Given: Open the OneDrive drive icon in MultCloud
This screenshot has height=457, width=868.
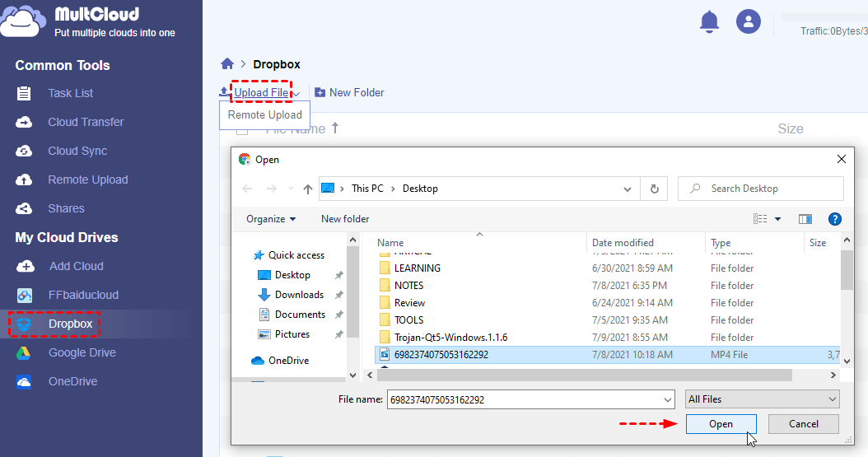Looking at the screenshot, I should tap(24, 382).
